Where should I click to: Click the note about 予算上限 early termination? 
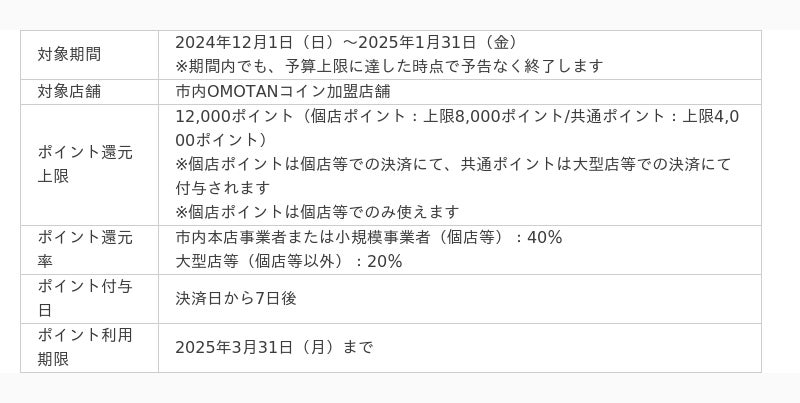[389, 66]
